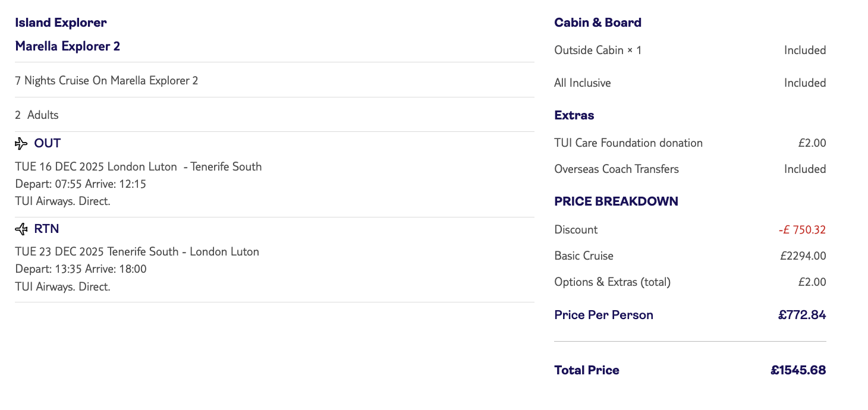Select the Island Explorer cruise title
Viewport: 868px width, 410px height.
[x=61, y=23]
